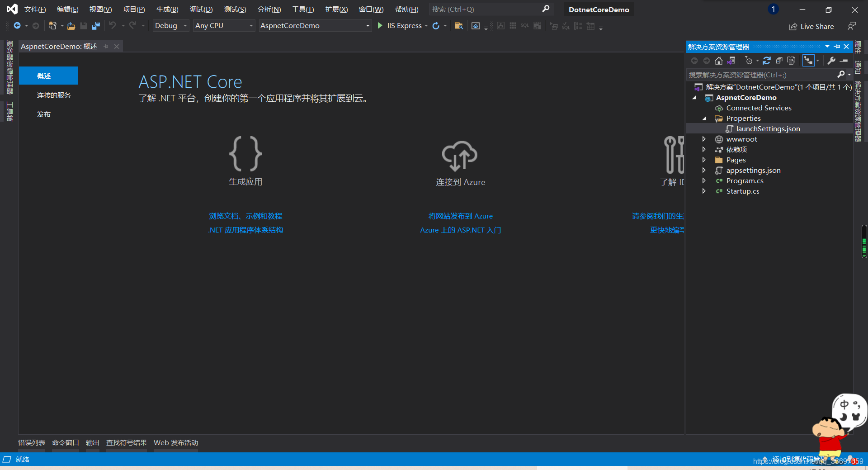Switch views icon in Solution Explorer toolbar
This screenshot has width=868, height=470.
tap(731, 61)
